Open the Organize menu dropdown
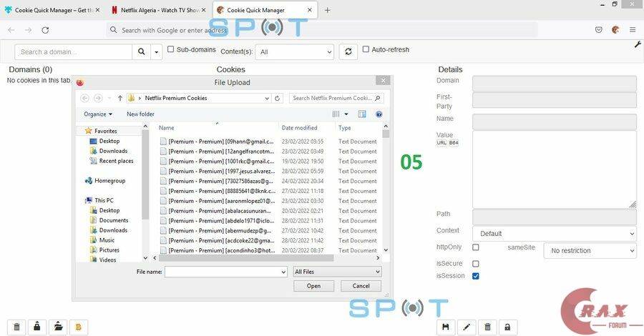This screenshot has width=644, height=336. (98, 114)
